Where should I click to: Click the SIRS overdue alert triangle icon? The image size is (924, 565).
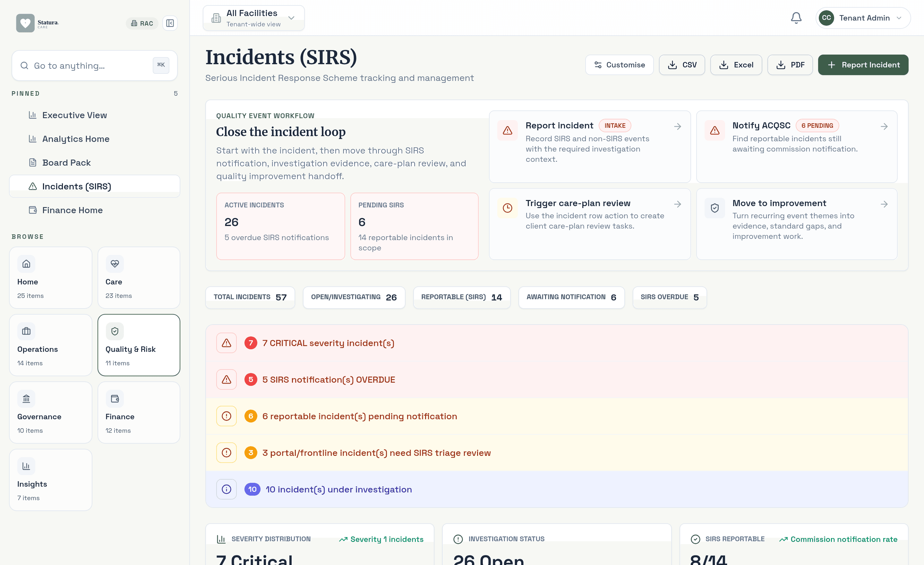click(227, 380)
